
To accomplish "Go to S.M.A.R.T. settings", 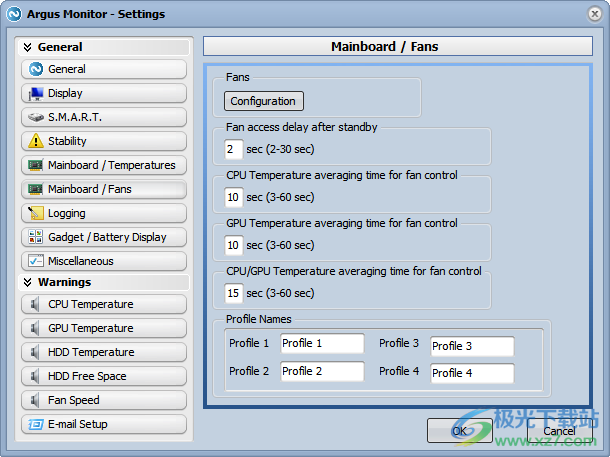I will pos(104,117).
